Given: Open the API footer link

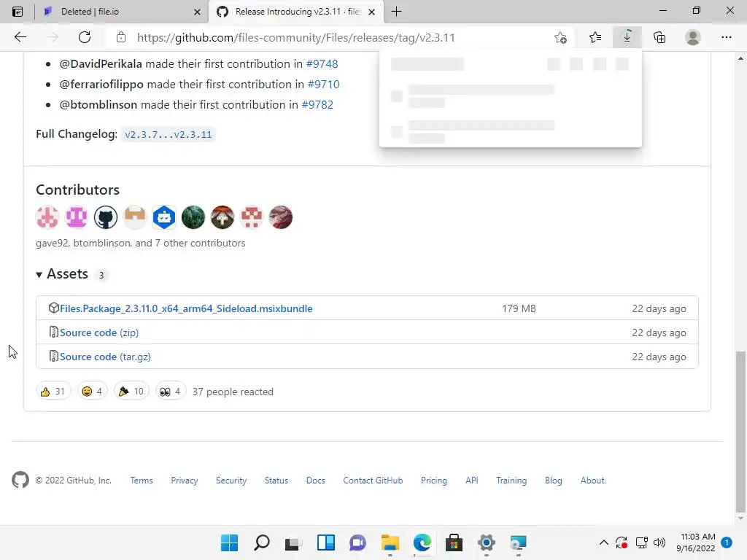Looking at the screenshot, I should (472, 481).
